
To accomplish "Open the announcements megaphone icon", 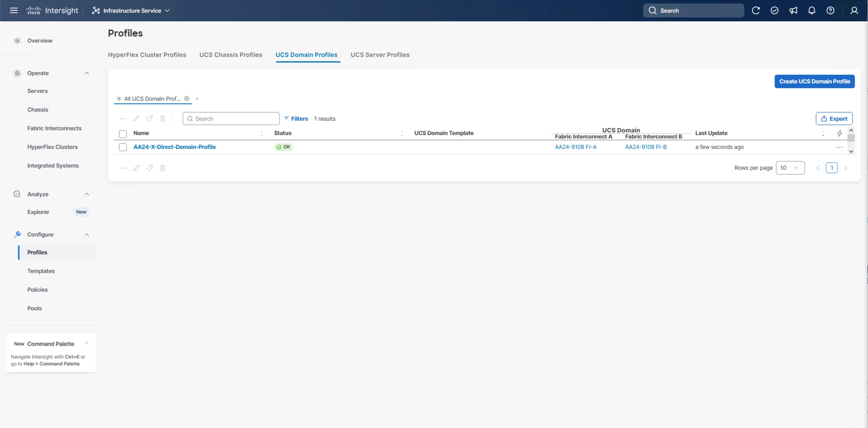I will pos(793,10).
